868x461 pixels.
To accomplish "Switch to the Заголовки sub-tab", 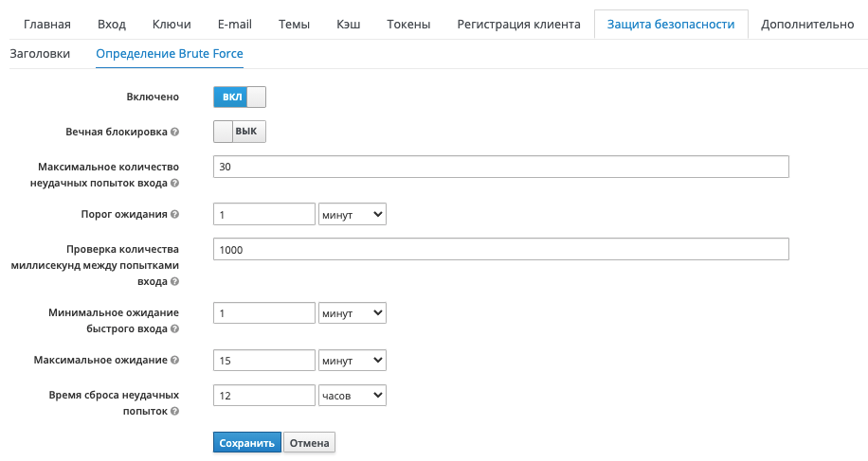I will click(x=40, y=54).
